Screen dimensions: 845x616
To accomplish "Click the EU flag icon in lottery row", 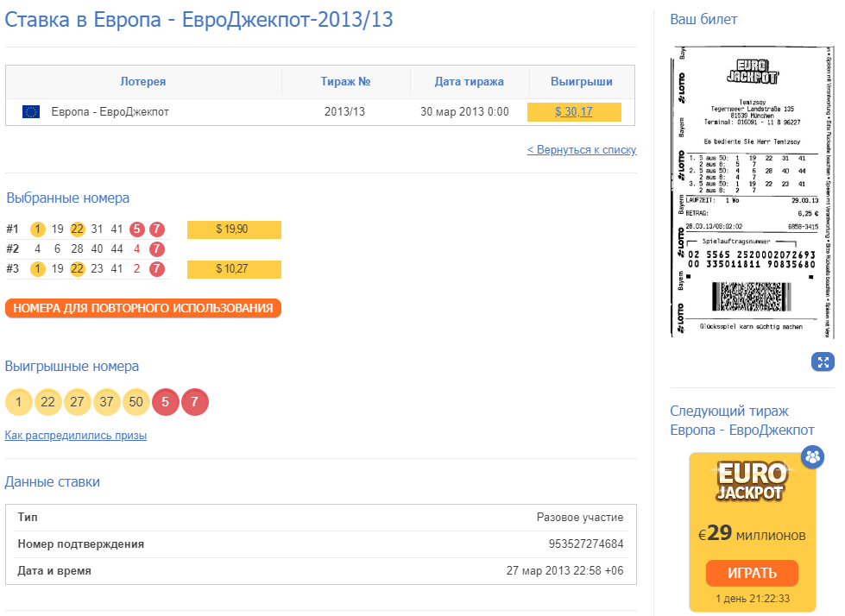I will [31, 111].
